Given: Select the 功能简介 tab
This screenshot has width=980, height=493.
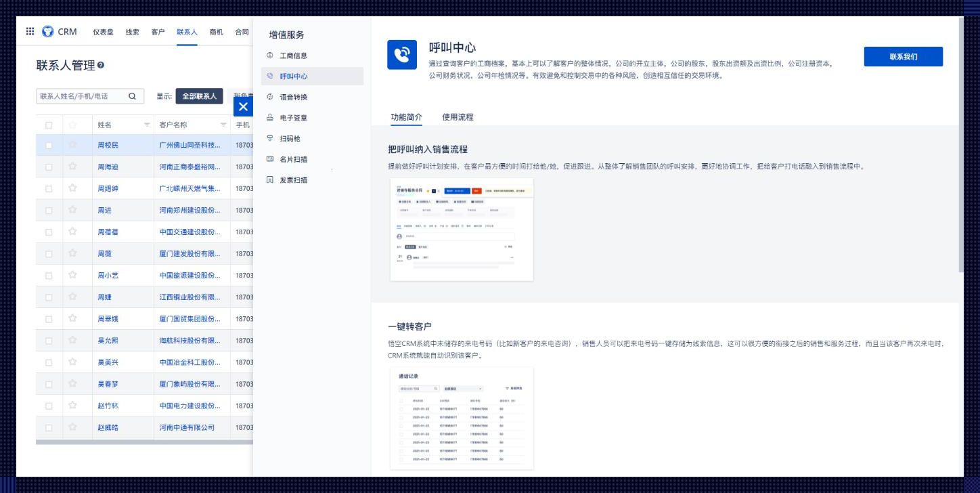Looking at the screenshot, I should (x=406, y=117).
